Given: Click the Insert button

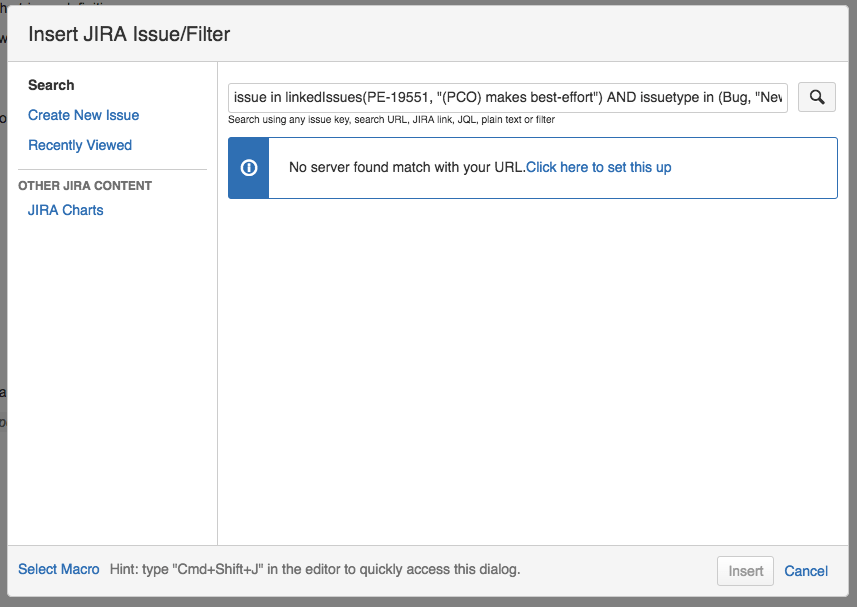Looking at the screenshot, I should pos(745,571).
